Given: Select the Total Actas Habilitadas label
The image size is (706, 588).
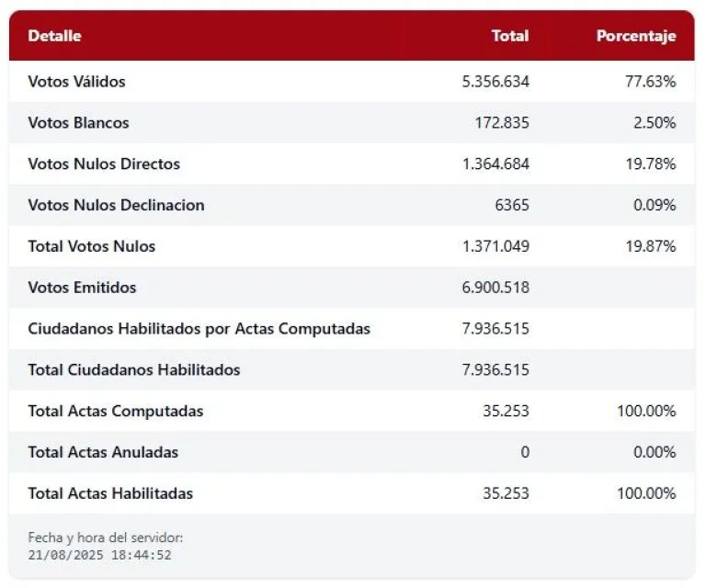Looking at the screenshot, I should click(110, 493).
